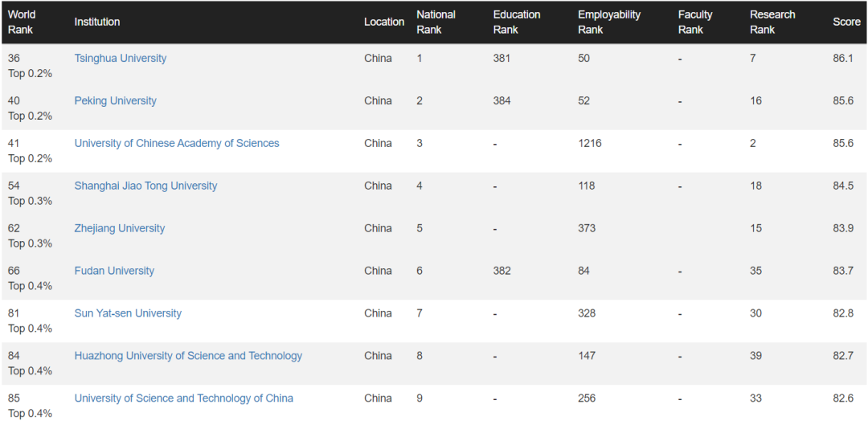
Task: Open the Sun Yat-sen University link
Action: click(x=128, y=313)
